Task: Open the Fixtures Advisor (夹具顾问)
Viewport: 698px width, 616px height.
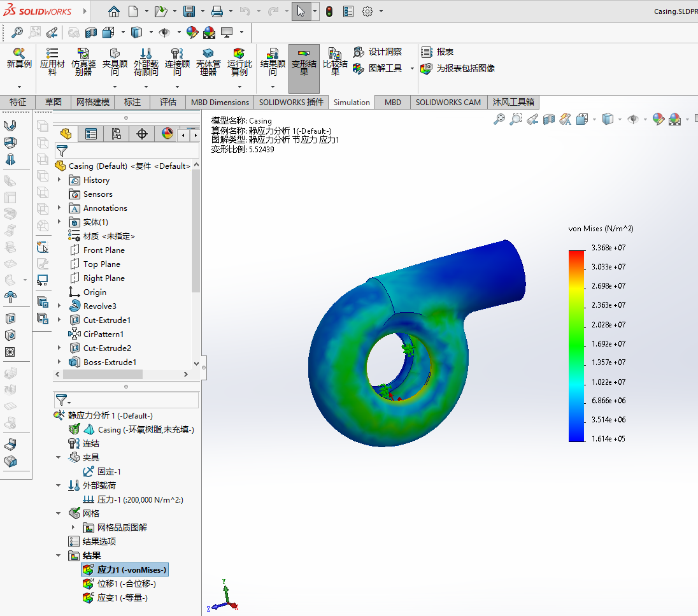Action: tap(115, 61)
